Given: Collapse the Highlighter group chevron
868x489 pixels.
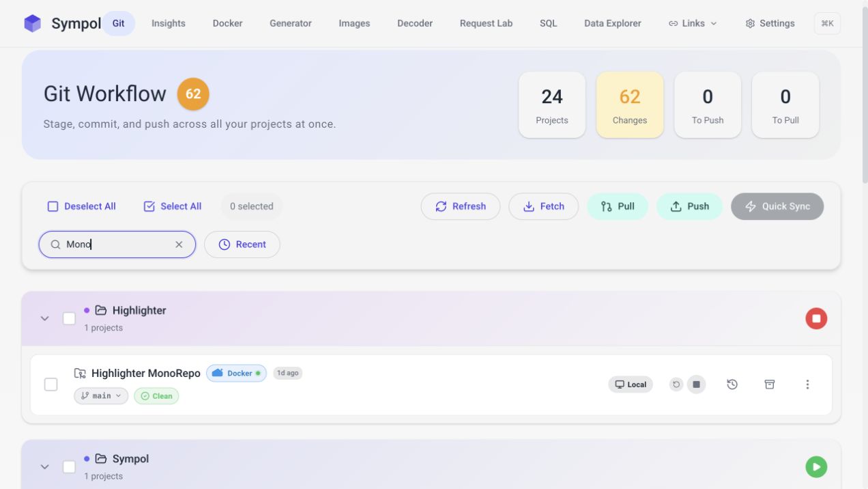Looking at the screenshot, I should (45, 318).
